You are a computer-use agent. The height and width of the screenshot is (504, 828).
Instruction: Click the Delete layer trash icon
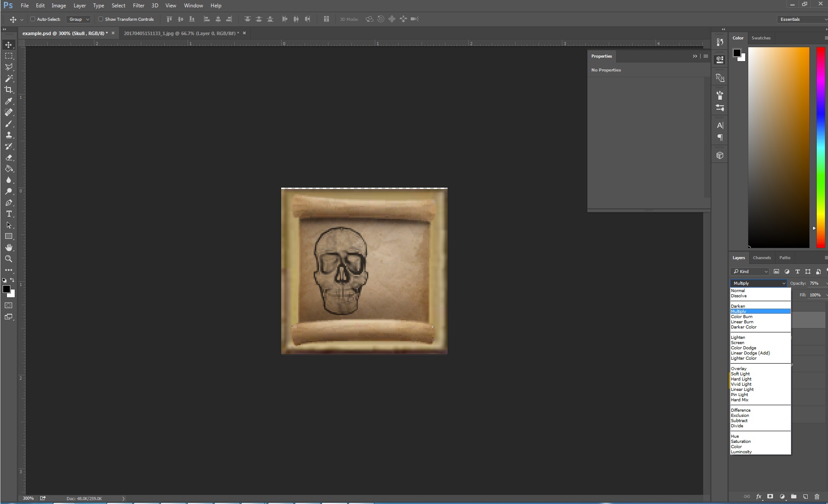point(817,497)
